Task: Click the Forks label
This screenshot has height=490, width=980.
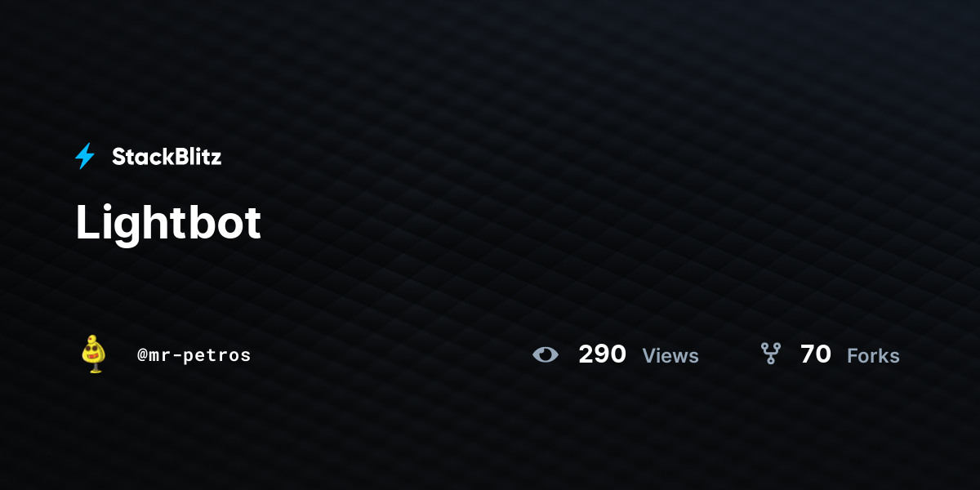Action: [x=873, y=356]
